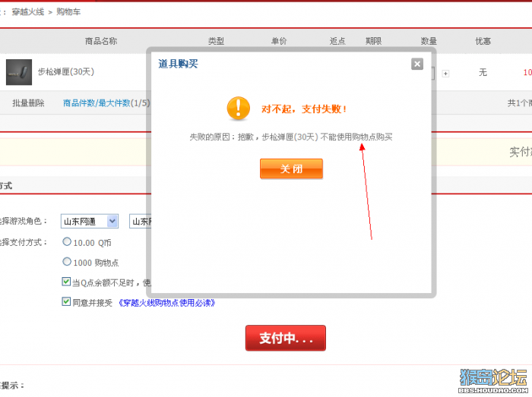This screenshot has height=397, width=532.
Task: Click the 批量删除 link
Action: coord(29,103)
